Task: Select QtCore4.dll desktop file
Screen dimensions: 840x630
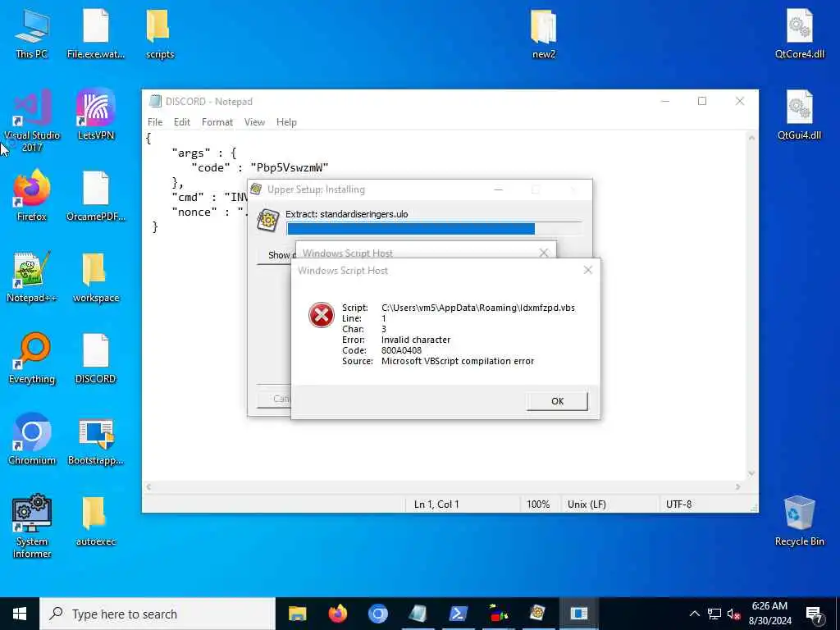Action: [799, 34]
